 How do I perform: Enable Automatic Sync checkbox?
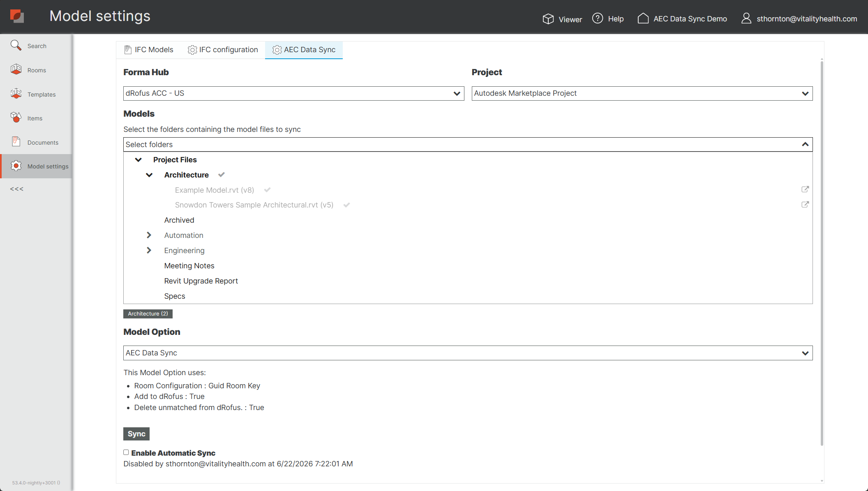pyautogui.click(x=126, y=452)
